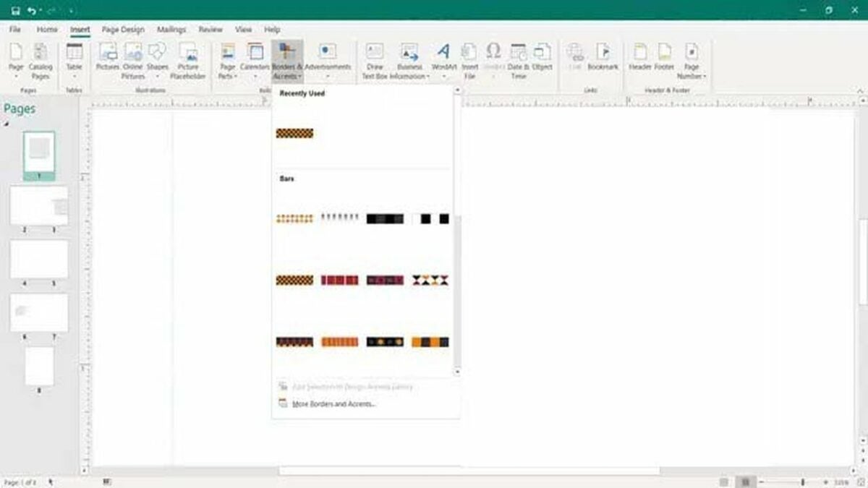The image size is (868, 488).
Task: Choose More Borders and Accents option
Action: pos(333,404)
